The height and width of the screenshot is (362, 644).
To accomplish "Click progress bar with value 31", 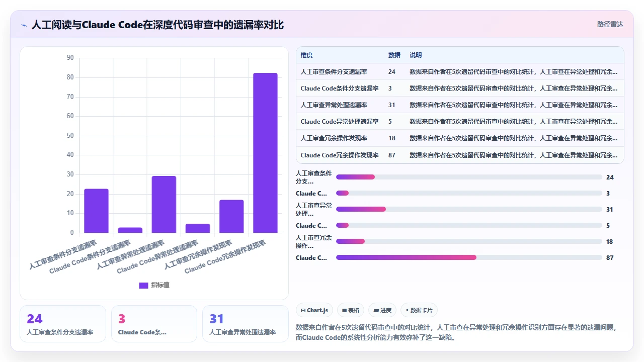I will [x=469, y=209].
